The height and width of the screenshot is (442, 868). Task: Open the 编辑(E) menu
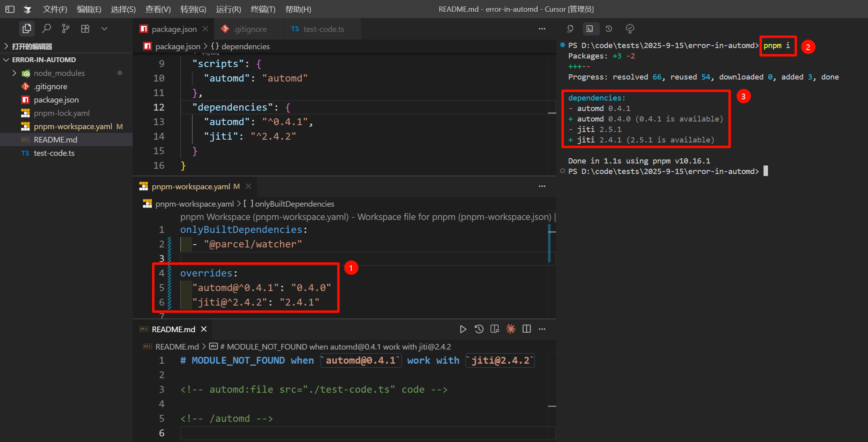pyautogui.click(x=89, y=9)
